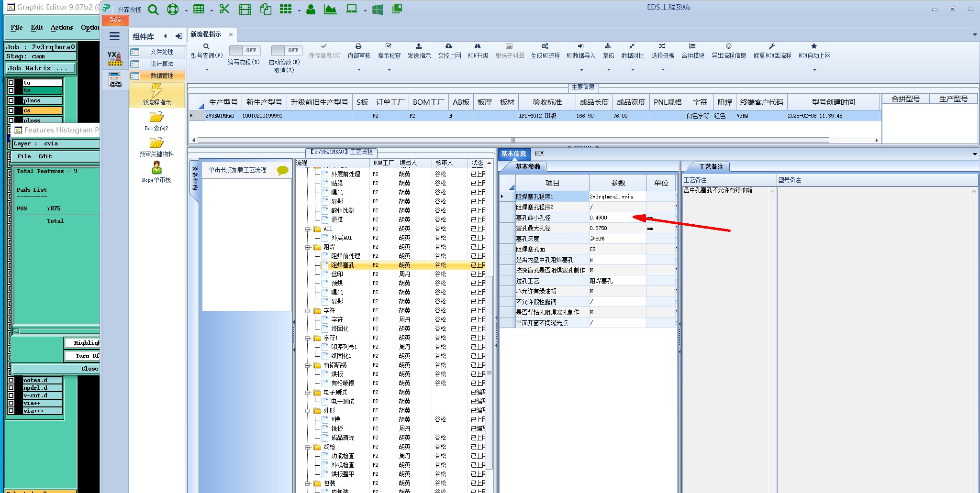The image size is (980, 493).
Task: Toggle checkbox beside 'v-cut.d' layer in Graphic Editor
Action: tap(11, 395)
